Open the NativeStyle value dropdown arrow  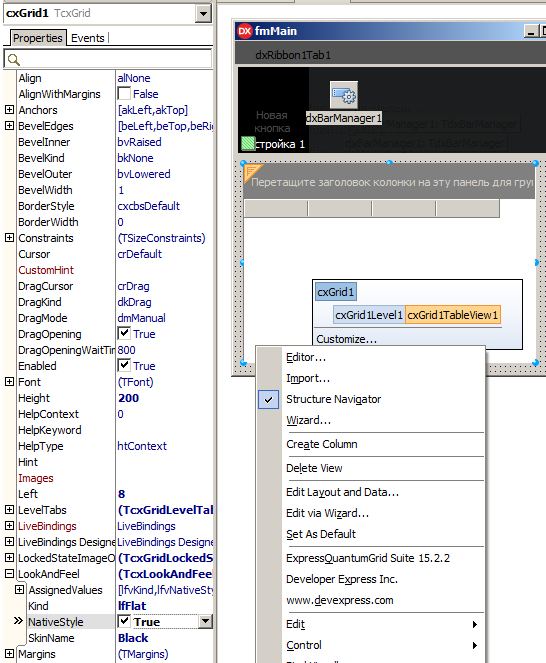[205, 622]
